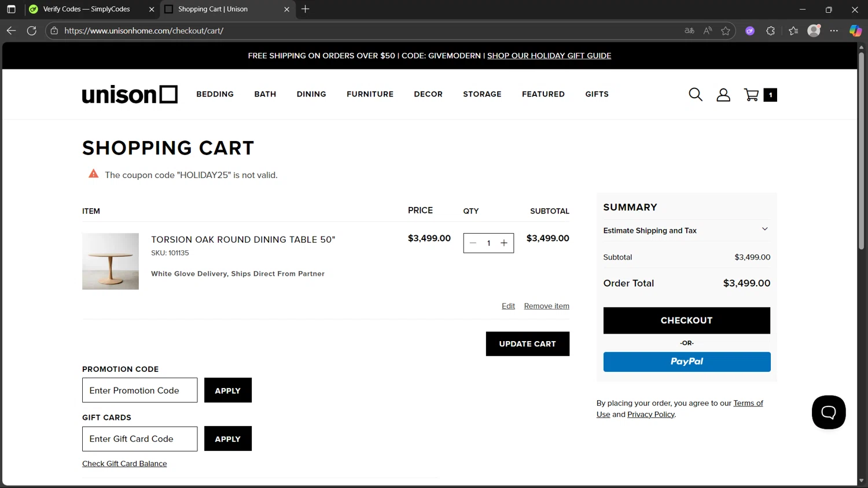The height and width of the screenshot is (488, 868).
Task: Click the White Glove Delivery note
Action: 238,274
